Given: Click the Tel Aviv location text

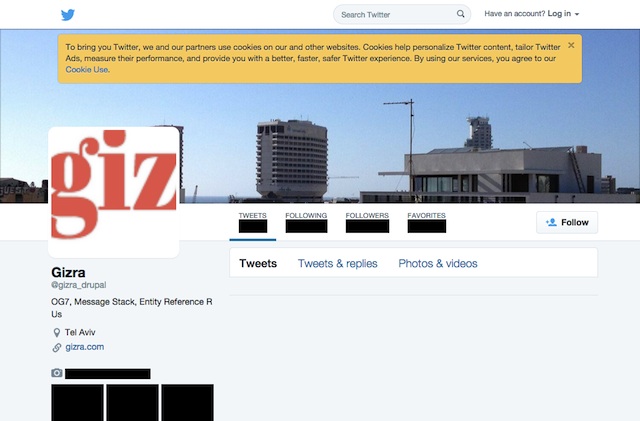Looking at the screenshot, I should [x=80, y=332].
